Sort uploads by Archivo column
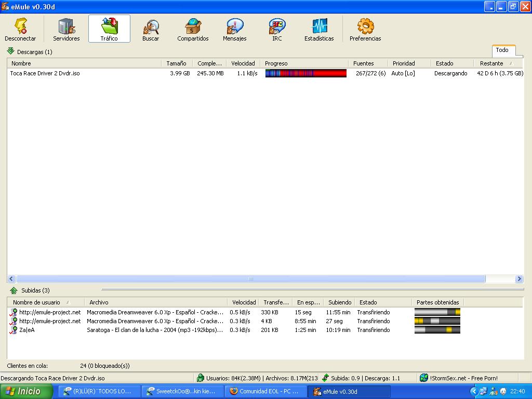The width and height of the screenshot is (532, 399). (156, 302)
